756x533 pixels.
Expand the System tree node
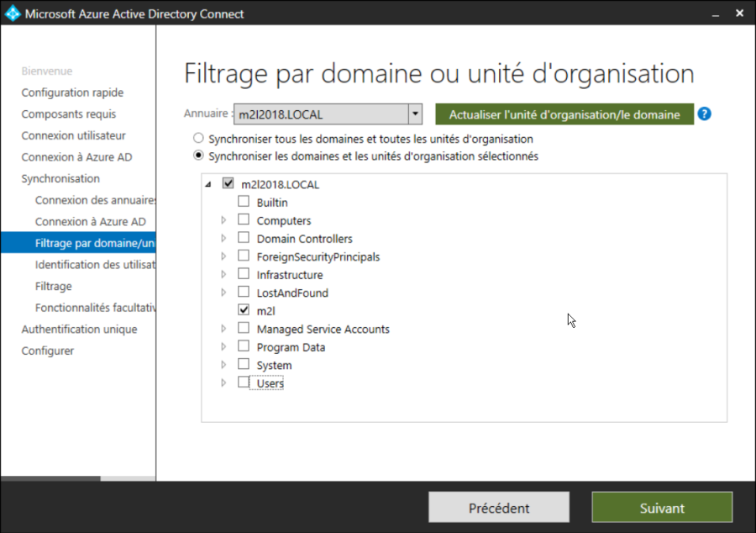click(223, 365)
